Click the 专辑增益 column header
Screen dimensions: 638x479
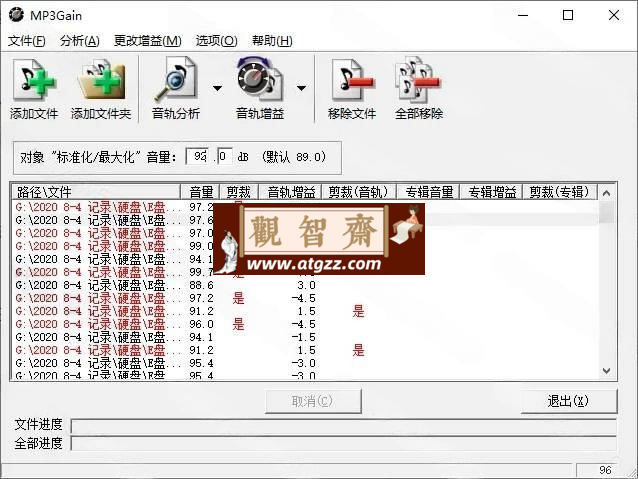[492, 192]
